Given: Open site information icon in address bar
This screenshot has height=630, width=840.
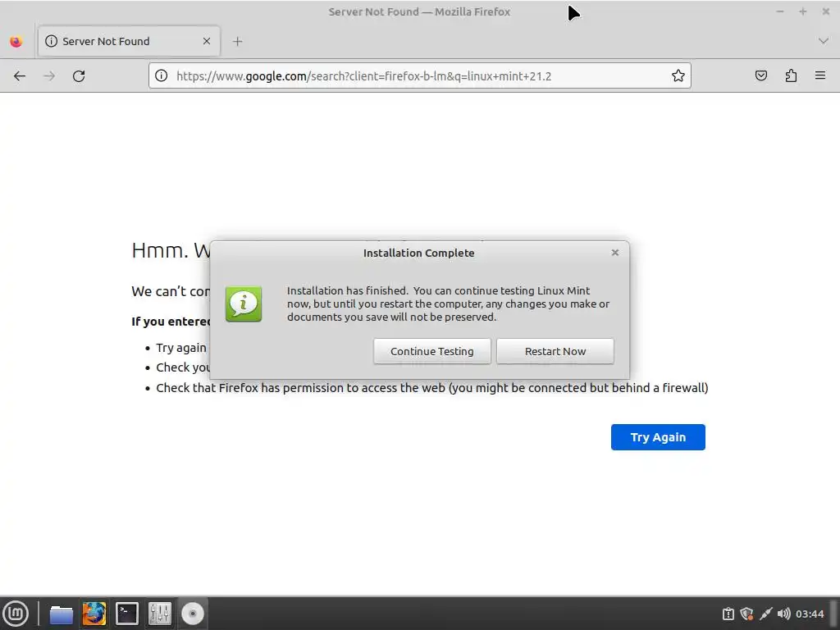Looking at the screenshot, I should point(162,76).
